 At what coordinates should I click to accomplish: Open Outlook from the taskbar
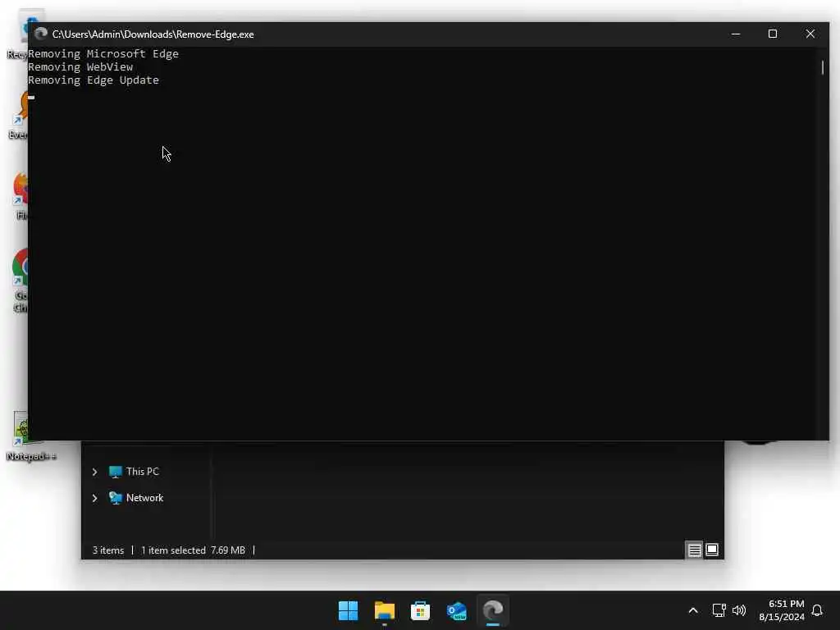coord(456,610)
